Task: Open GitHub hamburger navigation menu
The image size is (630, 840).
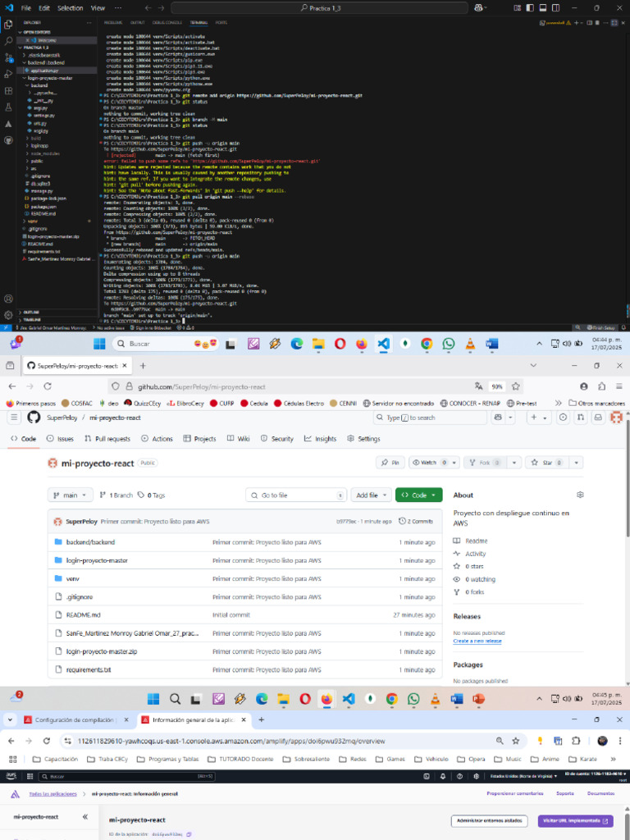Action: (x=14, y=418)
